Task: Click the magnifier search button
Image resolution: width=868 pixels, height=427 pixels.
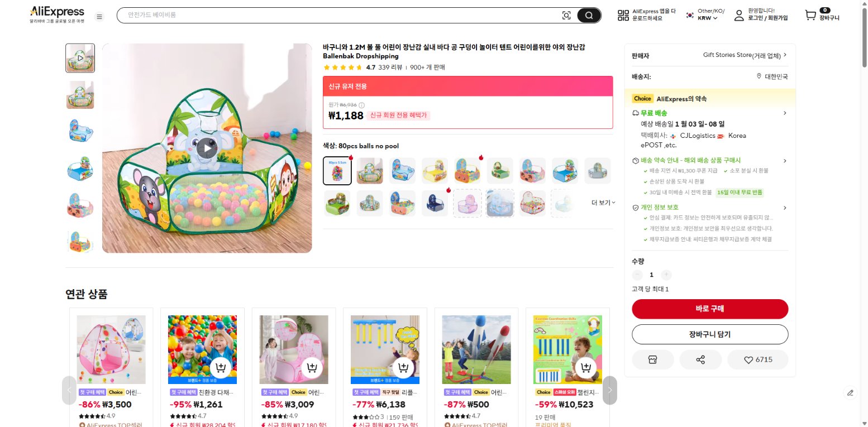Action: [589, 16]
